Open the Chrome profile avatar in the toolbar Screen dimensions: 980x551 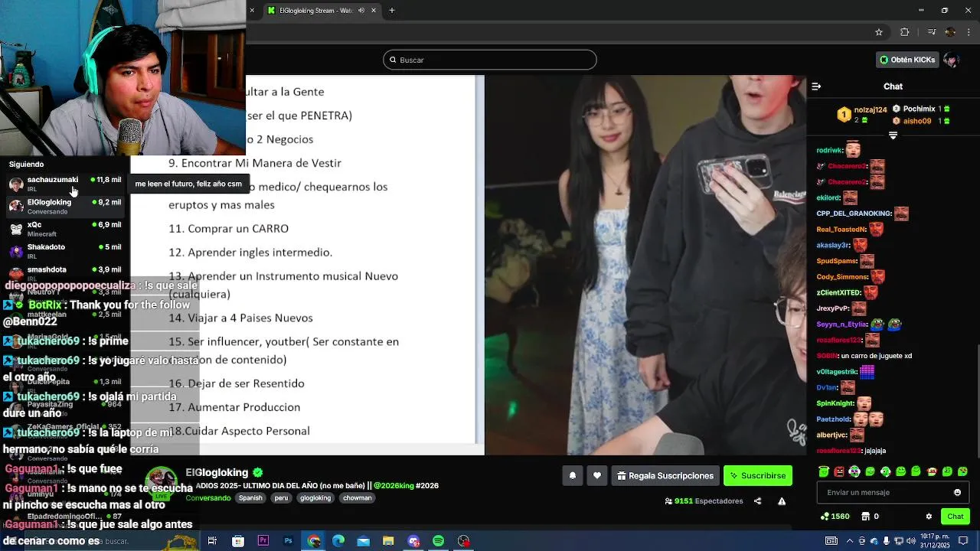click(950, 32)
